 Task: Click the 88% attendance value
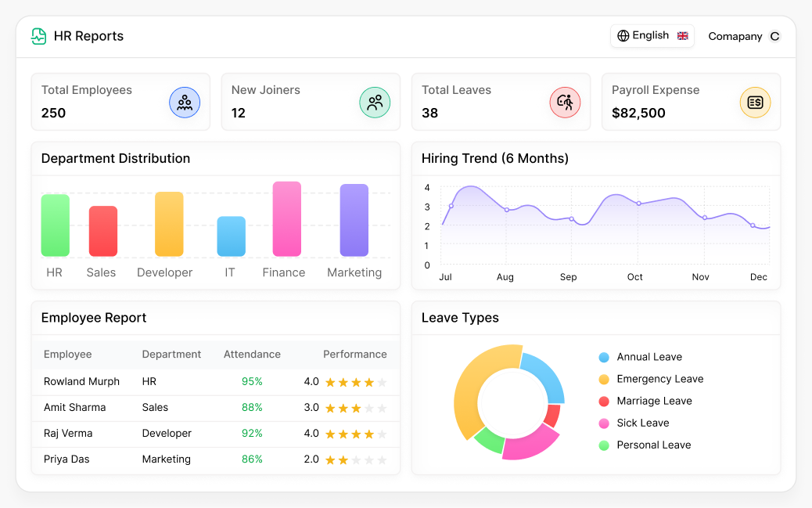tap(252, 408)
